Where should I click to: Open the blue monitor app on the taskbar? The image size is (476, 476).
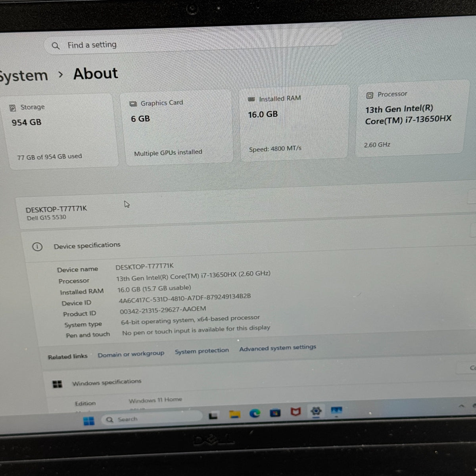pyautogui.click(x=336, y=410)
